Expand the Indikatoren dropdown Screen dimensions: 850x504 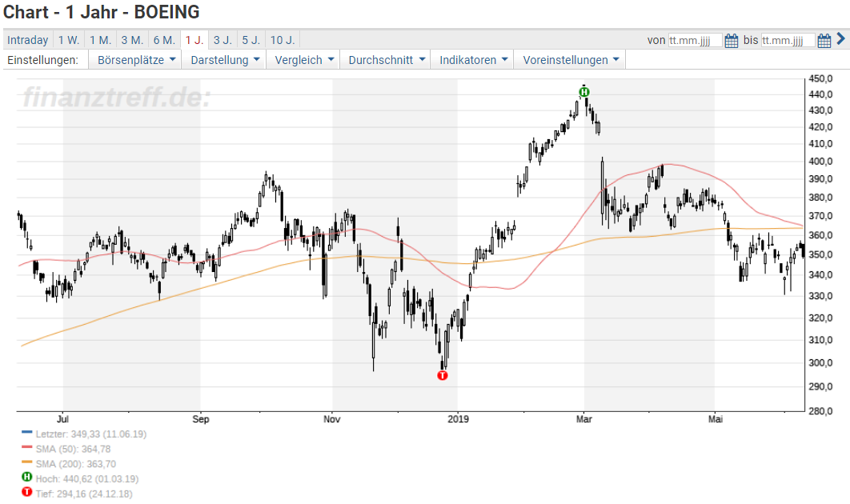pos(473,60)
